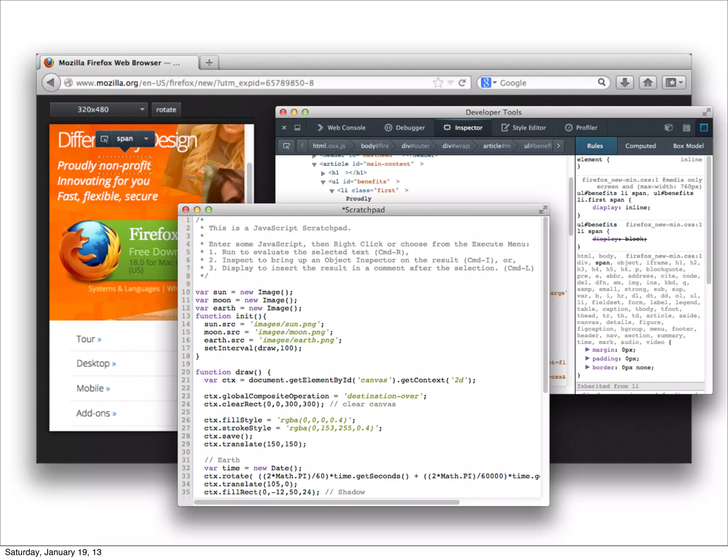
Task: Open the Computed sidebar tab
Action: (x=640, y=146)
